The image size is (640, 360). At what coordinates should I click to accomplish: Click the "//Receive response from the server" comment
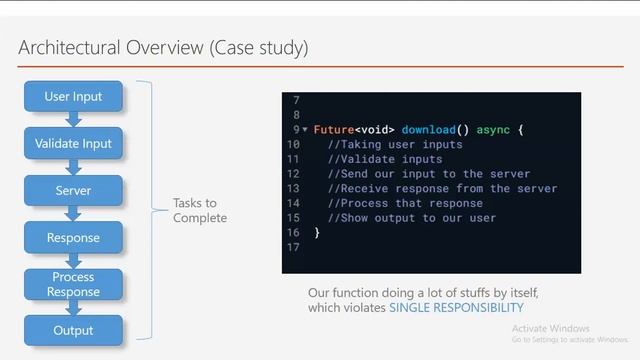pos(442,189)
